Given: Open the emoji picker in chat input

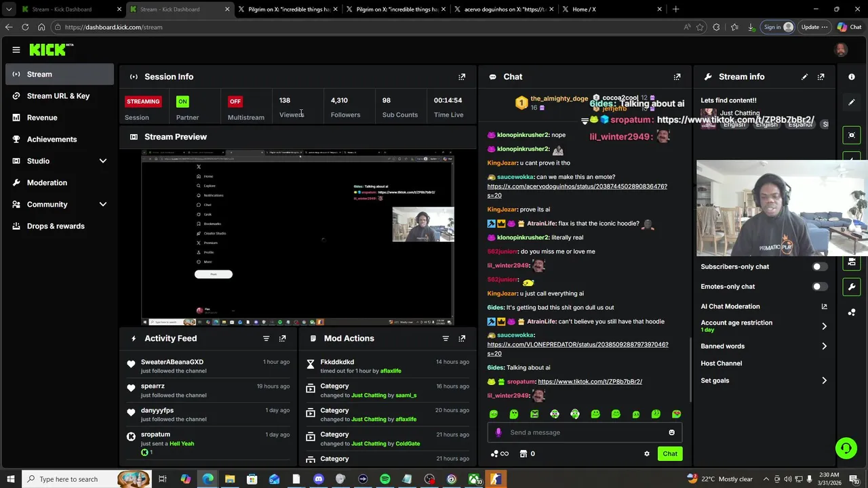Looking at the screenshot, I should 671,432.
